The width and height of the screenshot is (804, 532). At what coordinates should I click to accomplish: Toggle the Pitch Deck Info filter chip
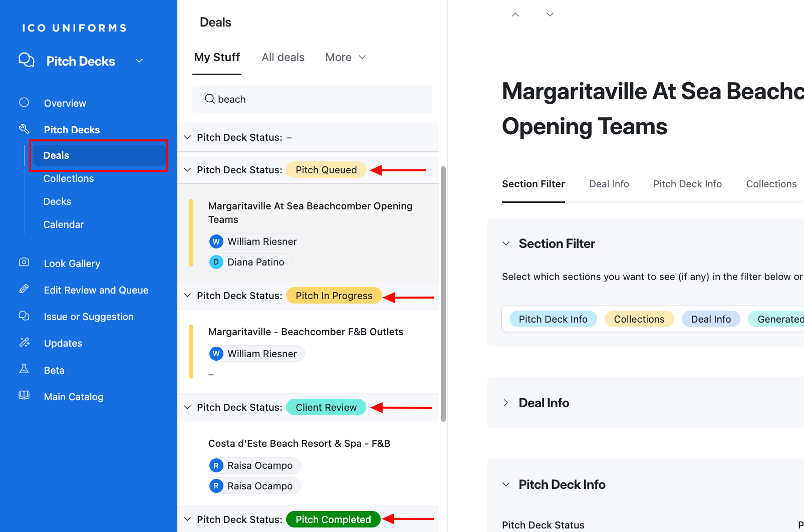[x=553, y=319]
